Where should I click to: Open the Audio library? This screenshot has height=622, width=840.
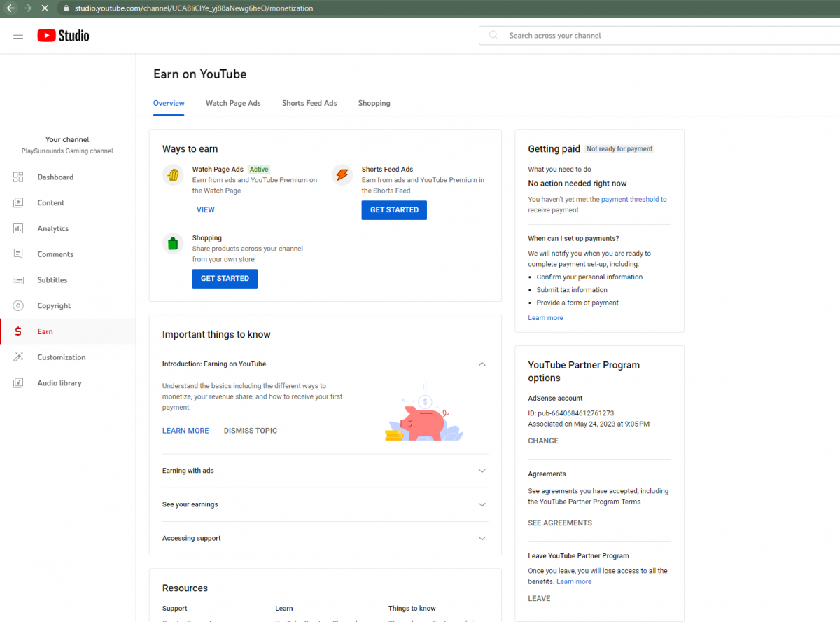point(59,383)
